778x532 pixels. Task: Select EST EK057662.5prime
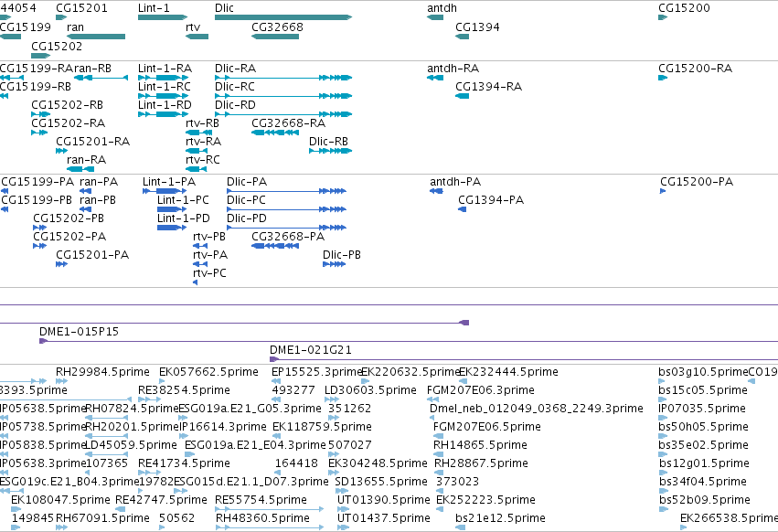tap(162, 381)
